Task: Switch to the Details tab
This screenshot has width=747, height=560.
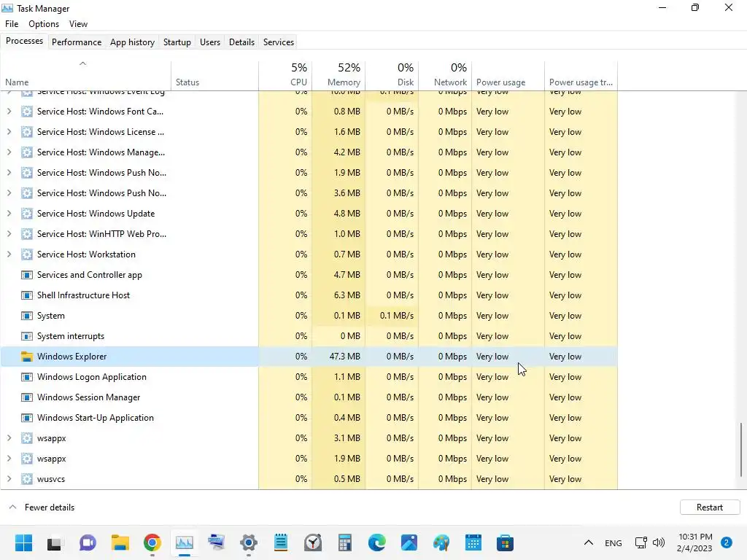Action: (x=241, y=42)
